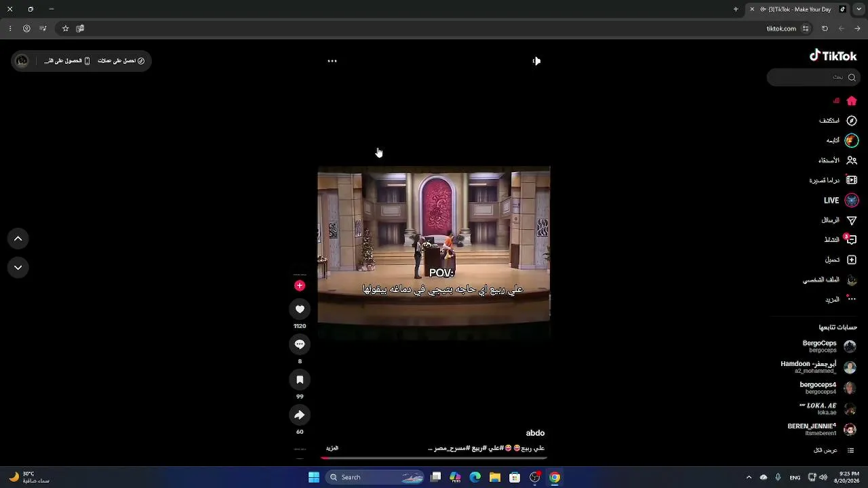The image size is (868, 488).
Task: Open the short drama film icon
Action: pyautogui.click(x=852, y=180)
